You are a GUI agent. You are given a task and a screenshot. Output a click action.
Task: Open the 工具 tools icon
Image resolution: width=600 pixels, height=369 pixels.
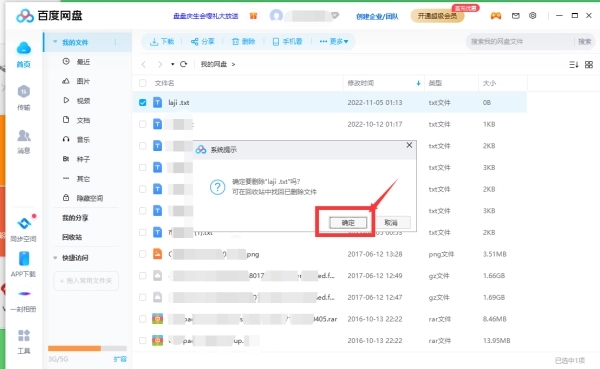point(23,341)
